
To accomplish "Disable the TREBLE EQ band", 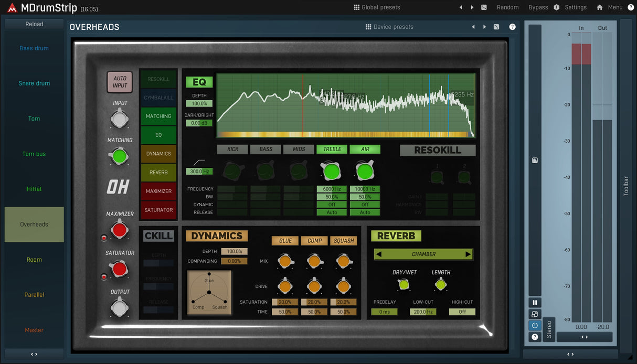I will [x=332, y=149].
